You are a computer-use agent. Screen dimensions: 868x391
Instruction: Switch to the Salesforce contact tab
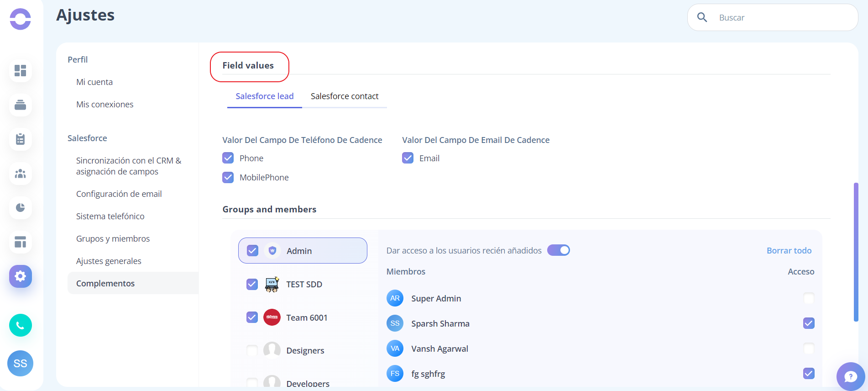[x=345, y=96]
